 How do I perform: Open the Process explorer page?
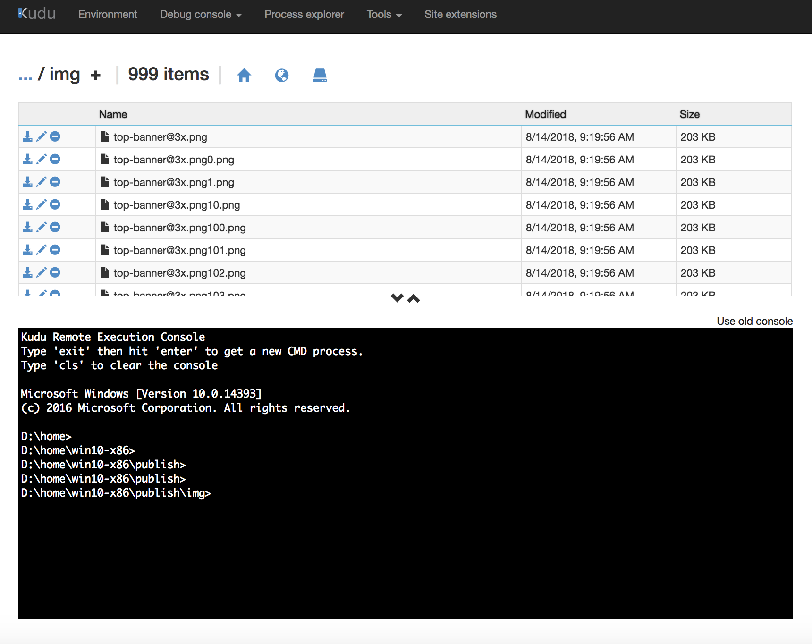[x=304, y=14]
